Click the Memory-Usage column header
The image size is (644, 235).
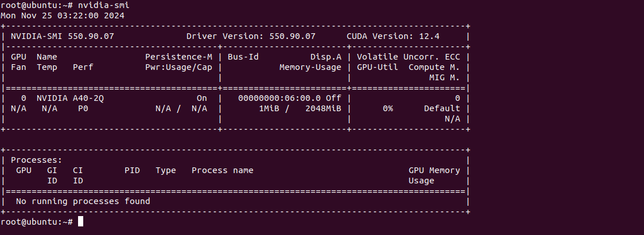310,67
